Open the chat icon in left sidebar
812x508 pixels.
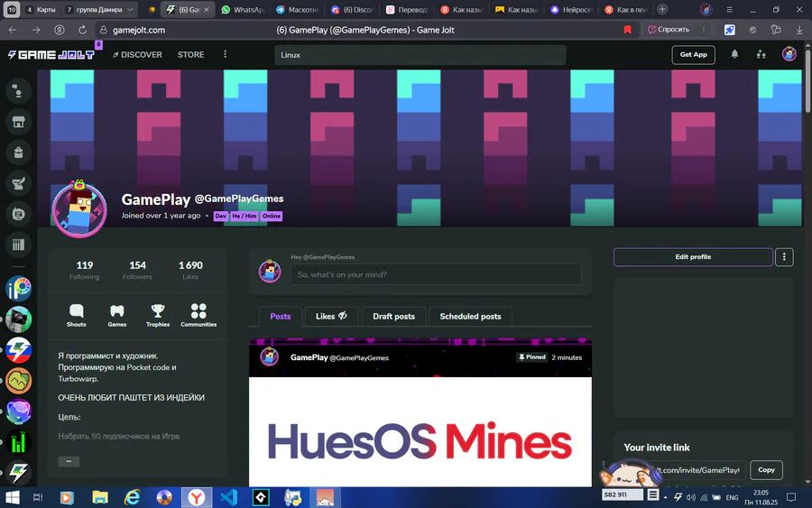pos(18,91)
